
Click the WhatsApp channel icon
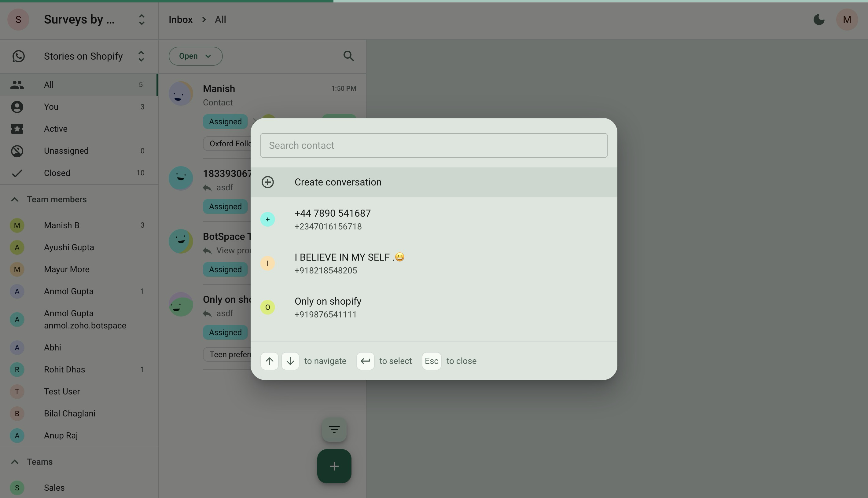(18, 56)
